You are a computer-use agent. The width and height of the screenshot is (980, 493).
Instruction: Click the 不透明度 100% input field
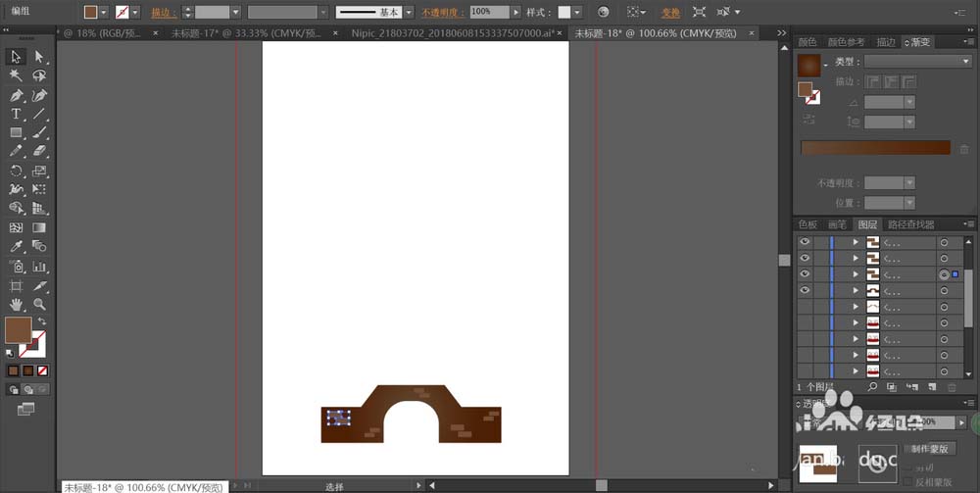pos(490,12)
